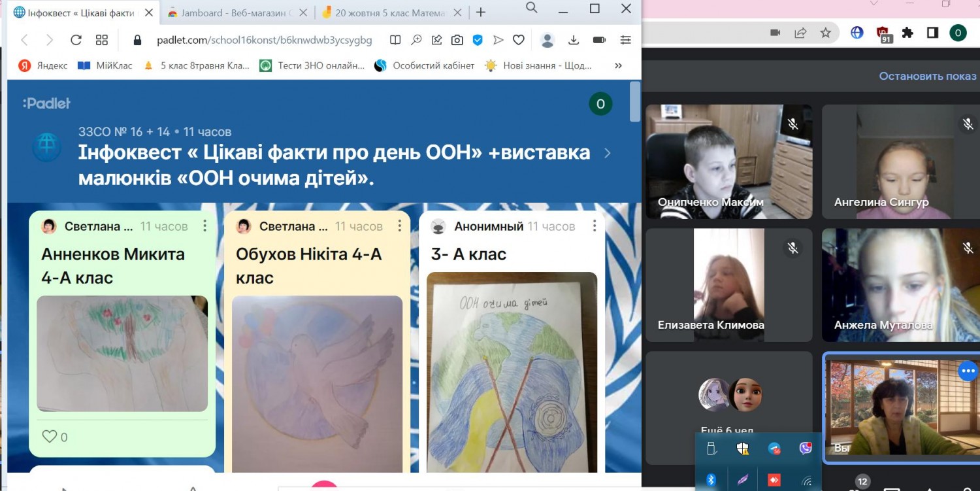980x491 pixels.
Task: Close the Jamboard tab
Action: (304, 12)
